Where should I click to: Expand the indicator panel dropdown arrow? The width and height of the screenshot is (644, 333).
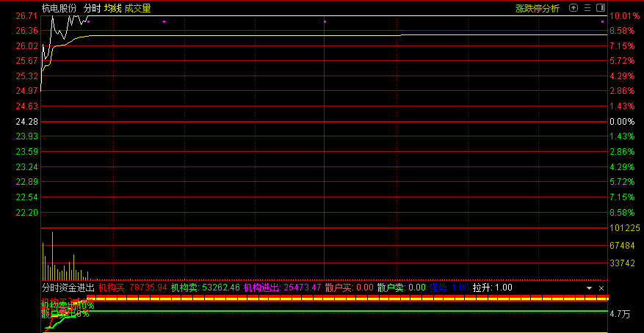[x=587, y=288]
